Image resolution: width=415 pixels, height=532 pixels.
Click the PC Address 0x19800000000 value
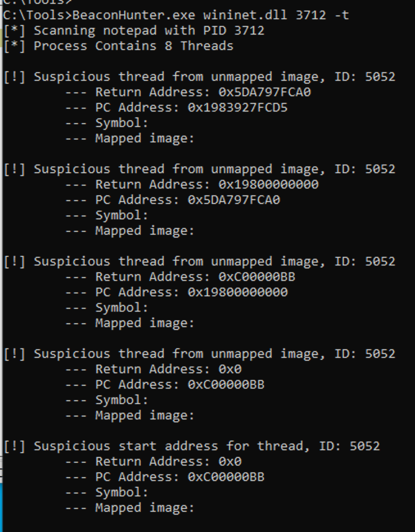point(237,292)
